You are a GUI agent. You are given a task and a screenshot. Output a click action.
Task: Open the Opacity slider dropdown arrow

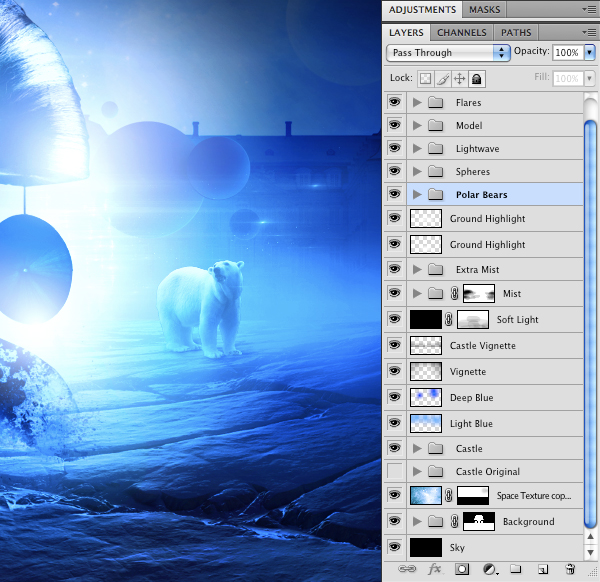[590, 52]
